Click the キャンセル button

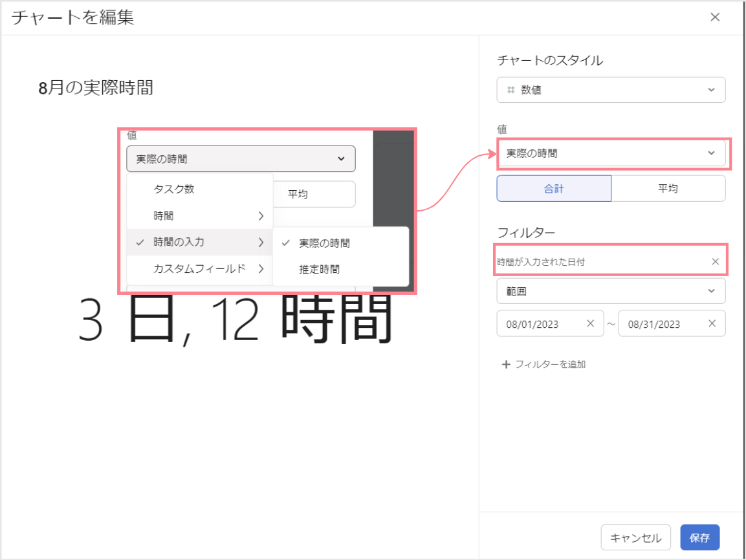(635, 537)
